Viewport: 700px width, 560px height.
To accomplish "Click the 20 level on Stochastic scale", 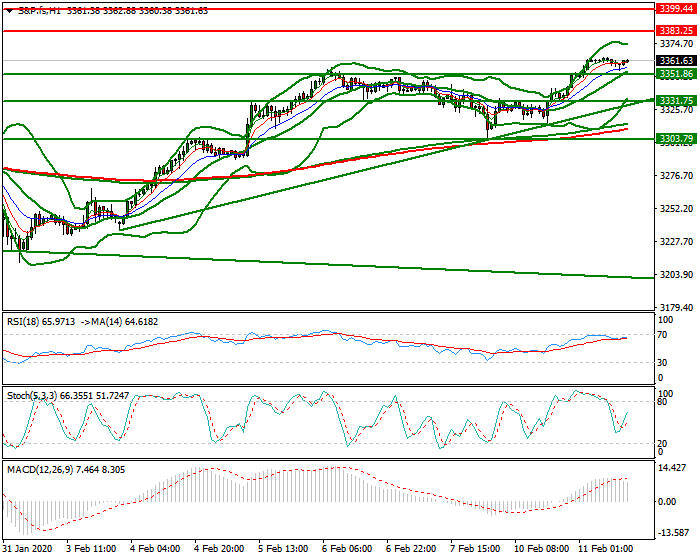I will pyautogui.click(x=662, y=443).
